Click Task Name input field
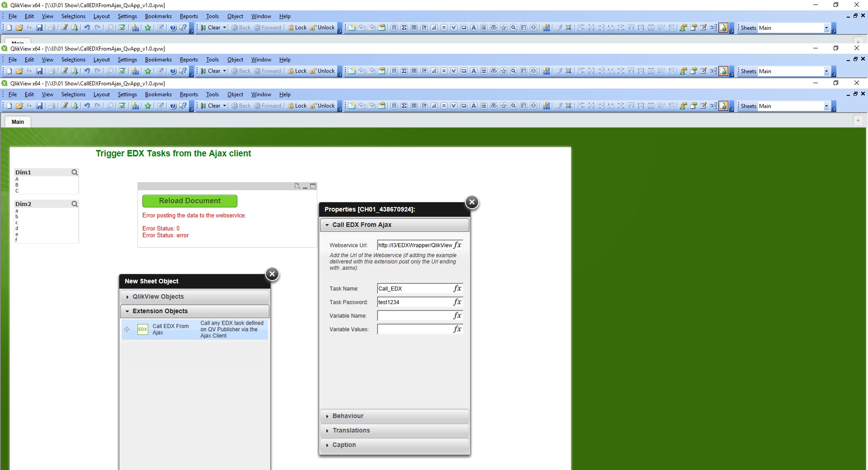This screenshot has height=470, width=868. tap(415, 288)
